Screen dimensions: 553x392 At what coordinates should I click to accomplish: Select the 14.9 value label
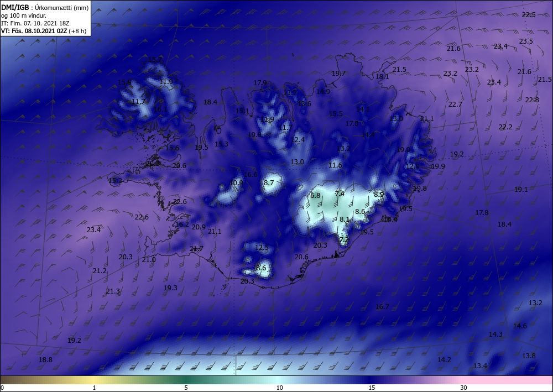click(323, 91)
